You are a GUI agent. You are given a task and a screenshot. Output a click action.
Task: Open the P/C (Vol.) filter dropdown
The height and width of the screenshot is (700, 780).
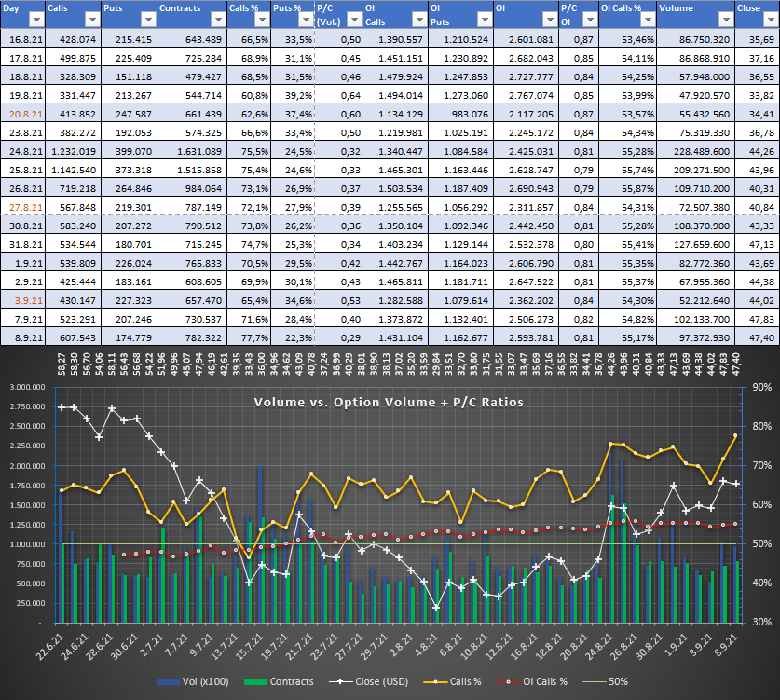click(x=354, y=20)
